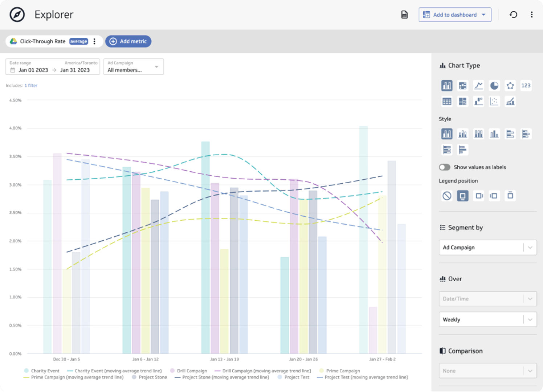Select the 123 number chart type
This screenshot has height=392, width=543.
[526, 86]
